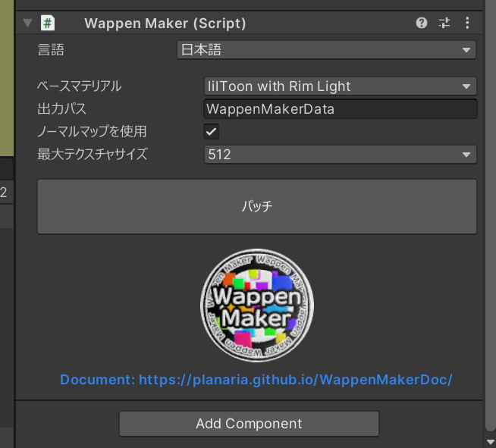
Task: Open the three-dot component context menu
Action: (x=467, y=23)
